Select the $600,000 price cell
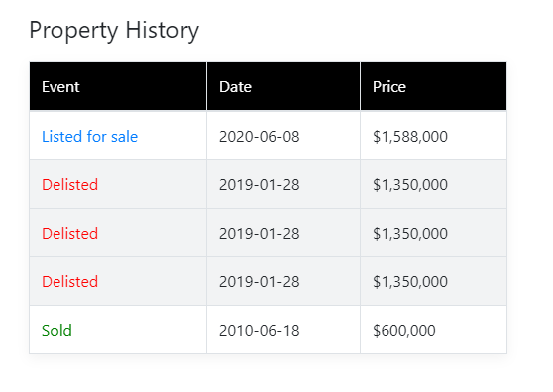Image resolution: width=553 pixels, height=392 pixels. point(433,330)
